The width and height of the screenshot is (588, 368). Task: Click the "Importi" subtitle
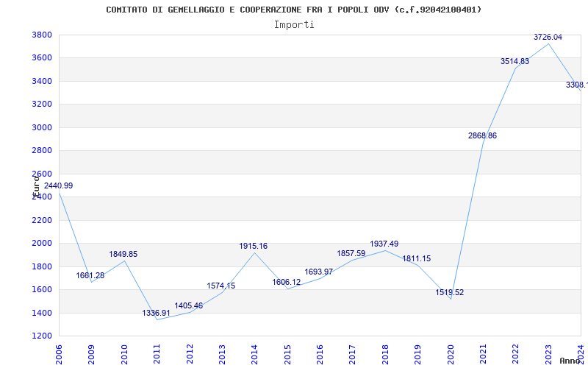[x=294, y=24]
